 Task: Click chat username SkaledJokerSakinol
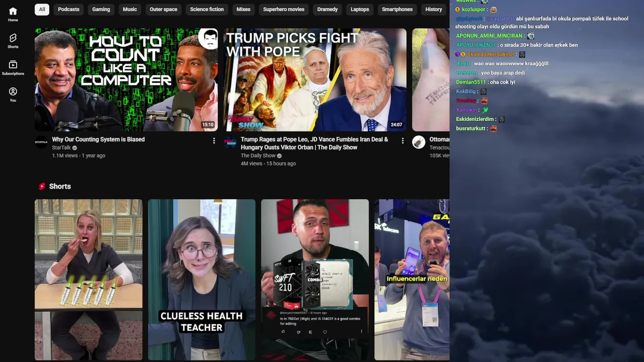pos(491,54)
